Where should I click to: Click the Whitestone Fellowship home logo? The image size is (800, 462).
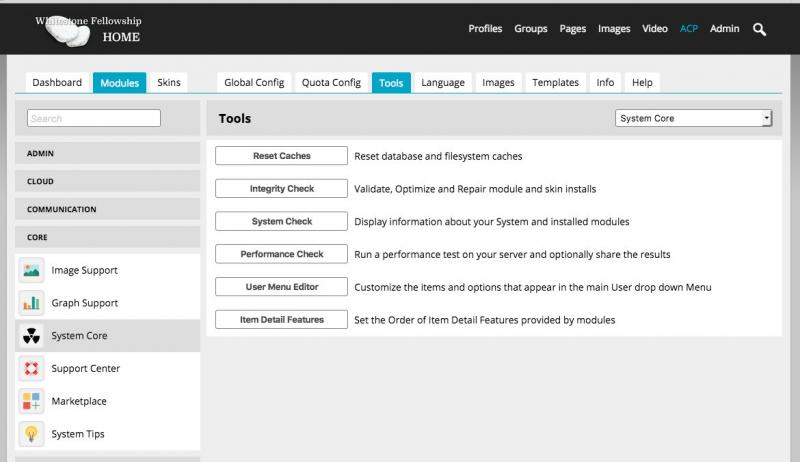88,30
